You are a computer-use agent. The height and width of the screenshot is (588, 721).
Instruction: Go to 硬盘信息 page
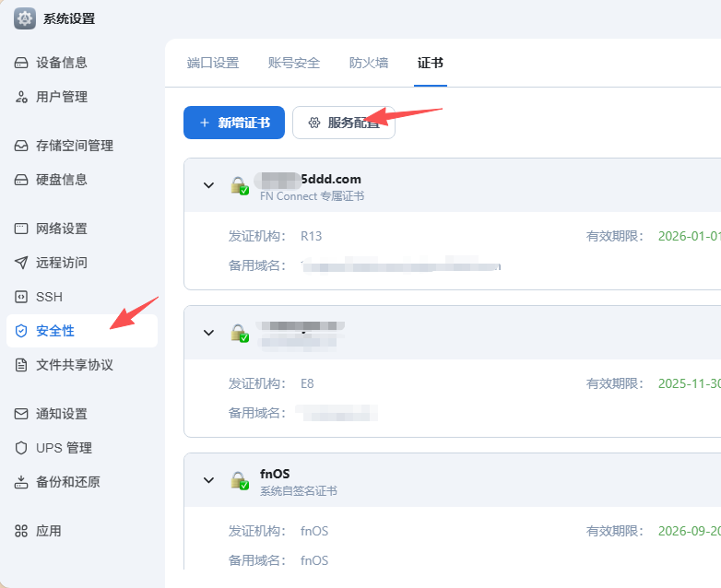pyautogui.click(x=82, y=180)
